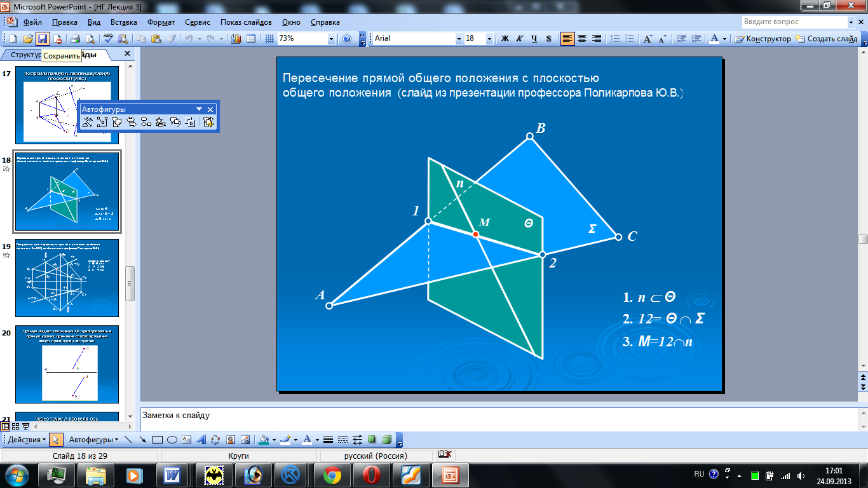
Task: Select the Line tool in the drawing toolbar
Action: (x=128, y=440)
